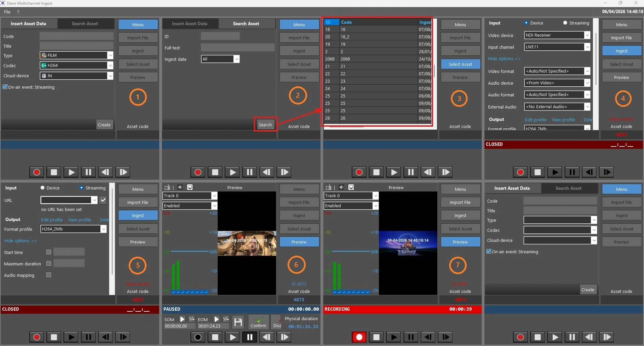The image size is (644, 346).
Task: Uncheck On-air event: Streaming in channel 1
Action: 5,87
